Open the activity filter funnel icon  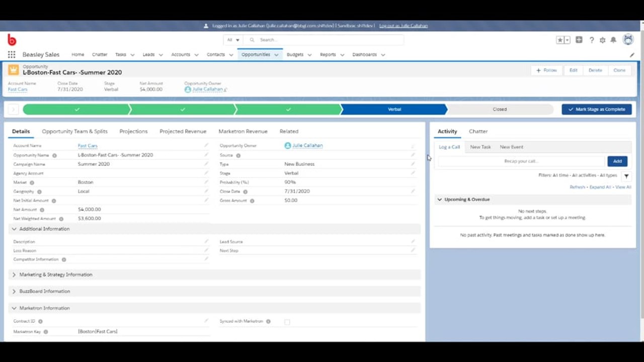[x=626, y=176]
